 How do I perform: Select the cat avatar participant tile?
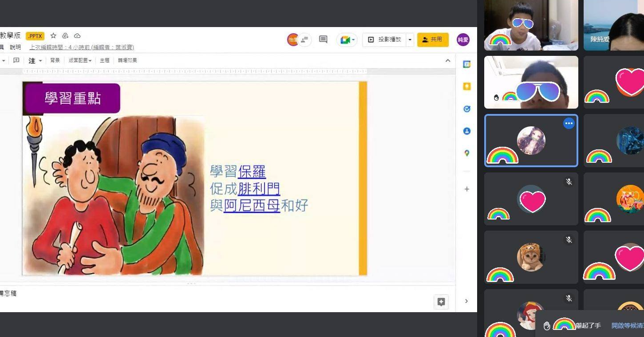click(x=531, y=257)
